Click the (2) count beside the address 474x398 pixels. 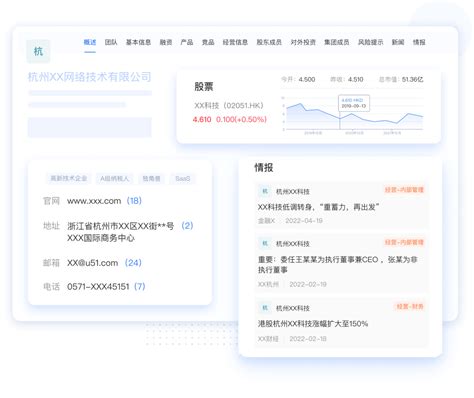pos(187,226)
